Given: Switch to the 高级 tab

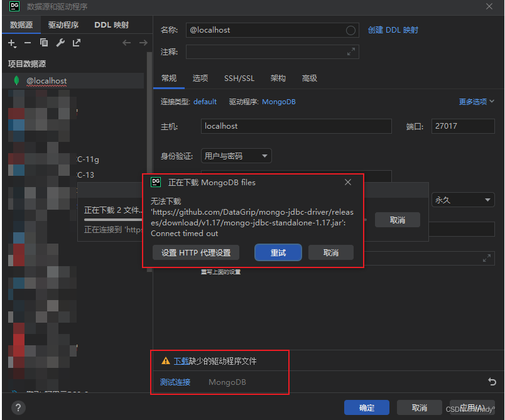Looking at the screenshot, I should click(310, 78).
